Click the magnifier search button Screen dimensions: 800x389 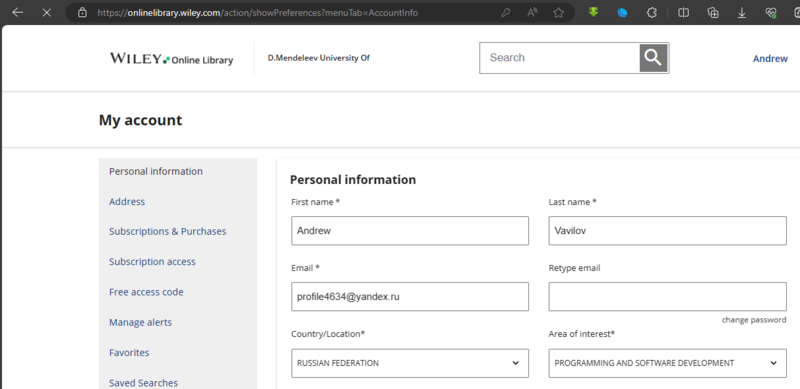coord(654,58)
